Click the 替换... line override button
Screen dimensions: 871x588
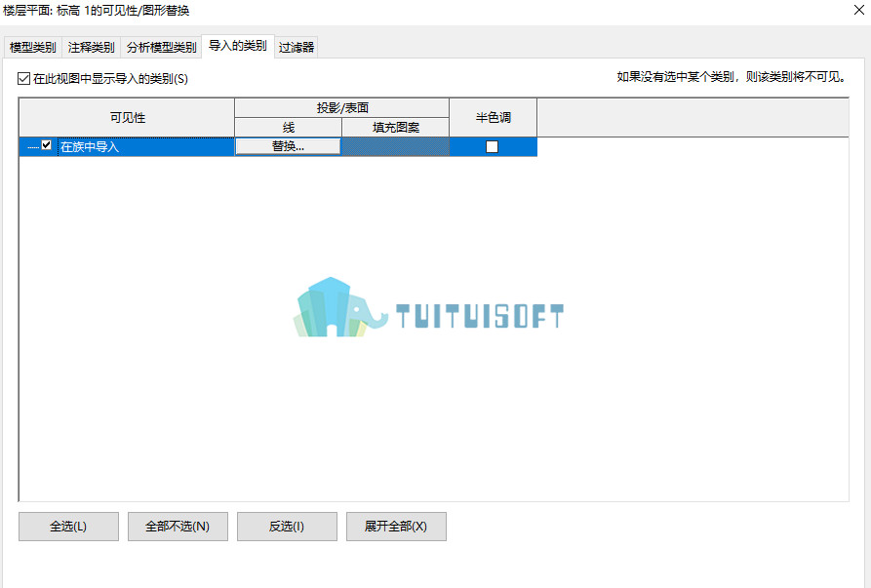288,146
